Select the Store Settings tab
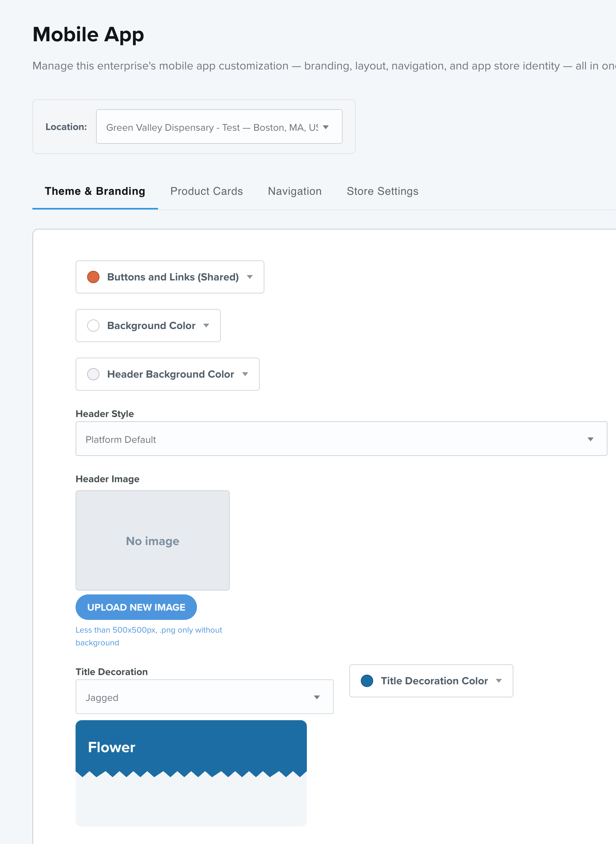 382,191
